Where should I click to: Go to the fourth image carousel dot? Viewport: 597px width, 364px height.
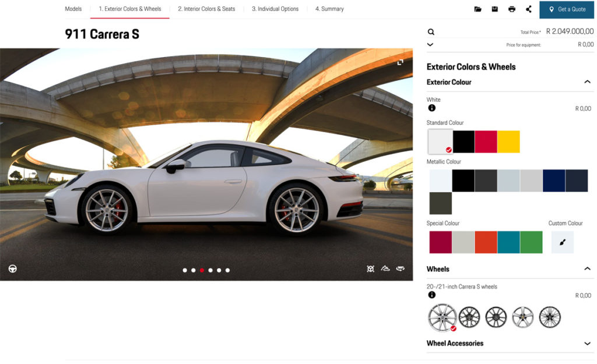click(x=210, y=270)
